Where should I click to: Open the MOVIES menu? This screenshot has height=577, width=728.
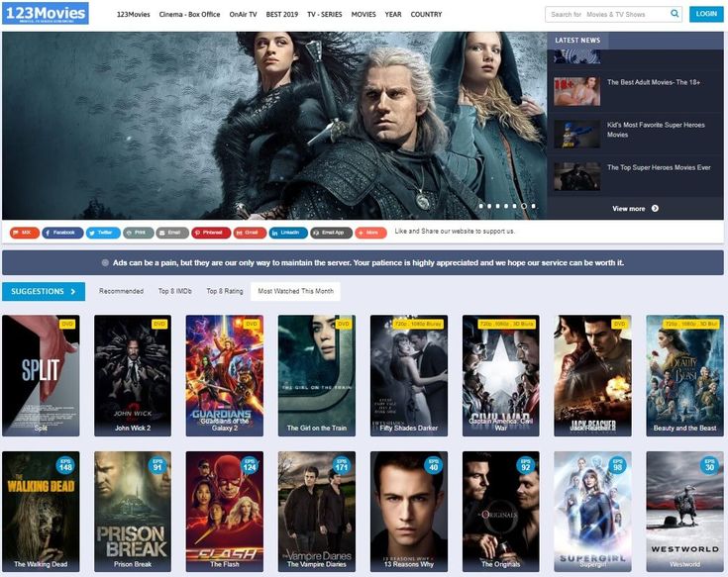pos(364,15)
